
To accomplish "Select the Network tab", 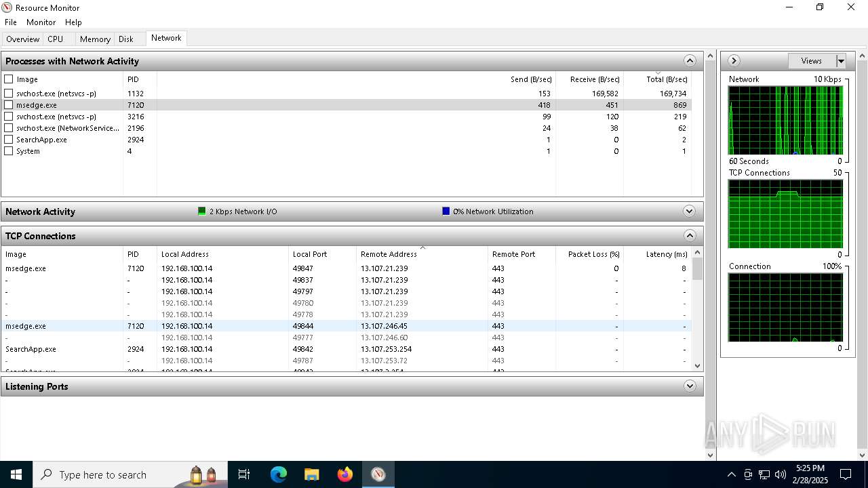I will (x=166, y=38).
